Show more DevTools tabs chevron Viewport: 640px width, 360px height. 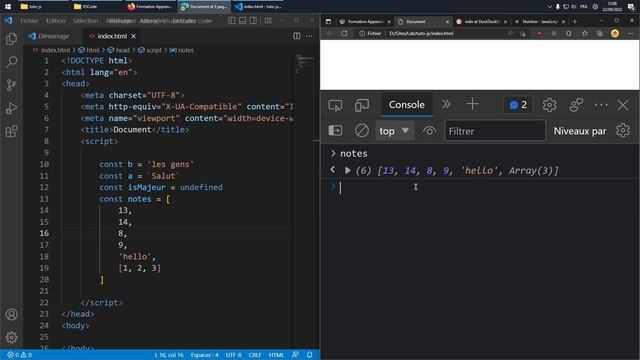coord(447,104)
